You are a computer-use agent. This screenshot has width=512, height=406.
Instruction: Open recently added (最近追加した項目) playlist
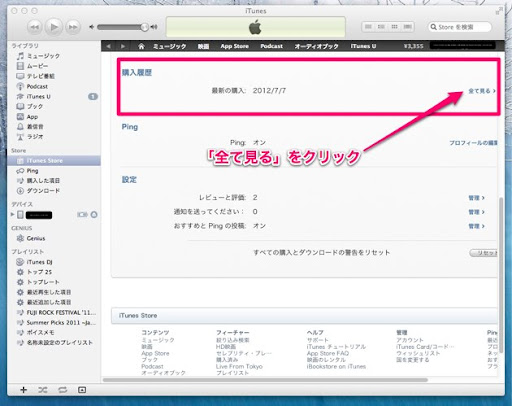coord(49,302)
